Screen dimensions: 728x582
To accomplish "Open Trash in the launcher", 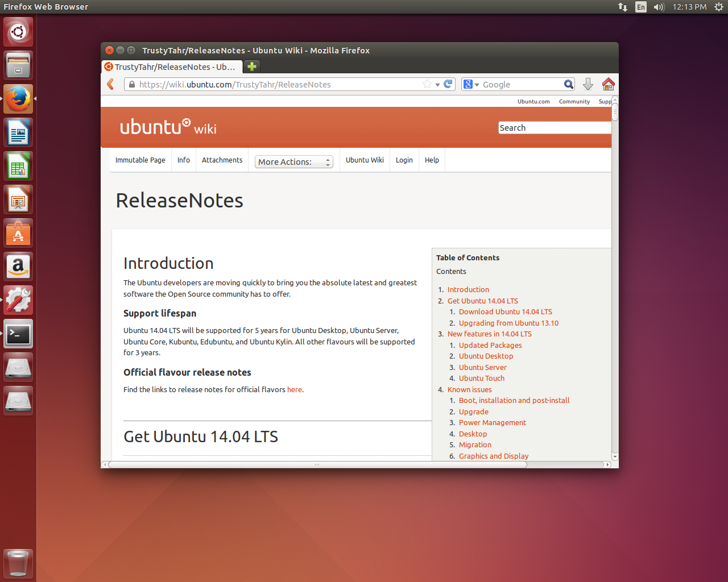I will tap(18, 564).
